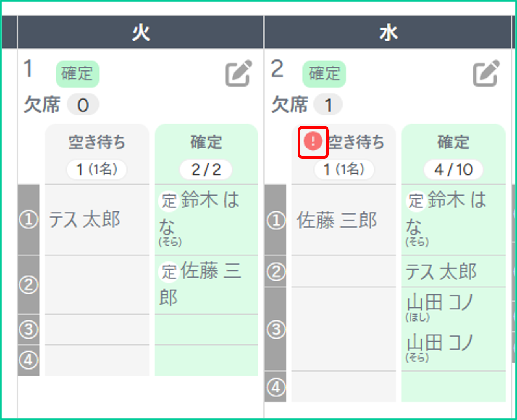Select 山田 コノ (ほし) in Wednesday's 確定 list

click(x=439, y=306)
